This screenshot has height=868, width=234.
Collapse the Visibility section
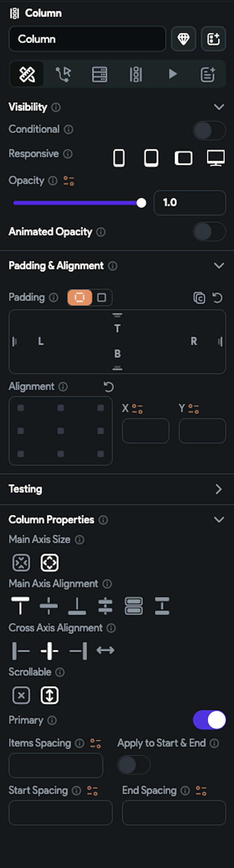coord(219,107)
